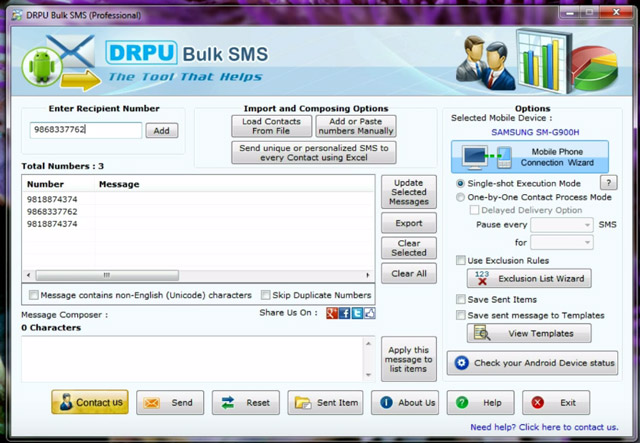Click inside the Message Composer text area
Screen dimensions: 640x443
pos(193,359)
